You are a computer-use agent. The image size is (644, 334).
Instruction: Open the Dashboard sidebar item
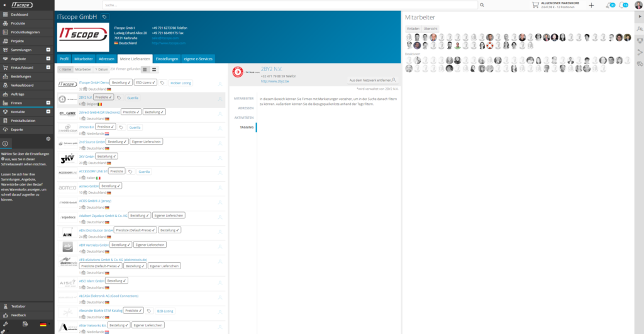coord(26,14)
